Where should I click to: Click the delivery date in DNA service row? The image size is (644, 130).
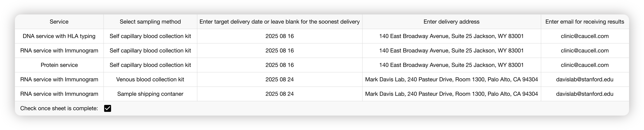[280, 36]
